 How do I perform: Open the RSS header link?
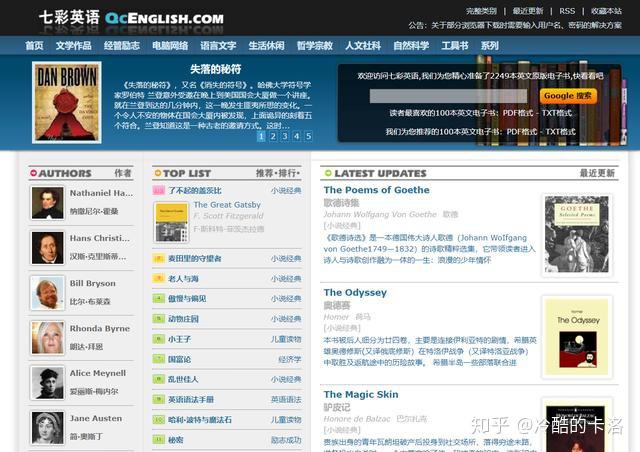tap(567, 11)
